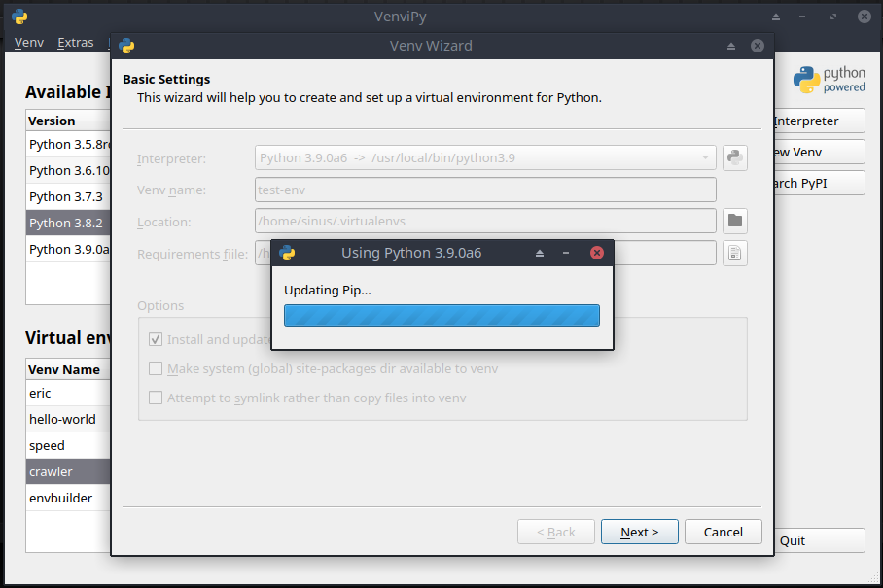This screenshot has height=588, width=883.
Task: Click the requirements file document icon
Action: [735, 254]
